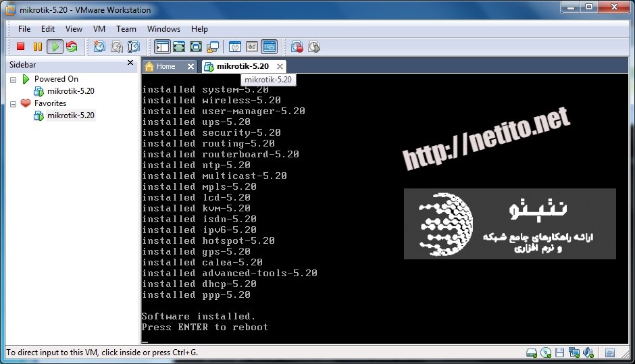This screenshot has width=635, height=364.
Task: Click the hard disk status icon
Action: (x=532, y=353)
